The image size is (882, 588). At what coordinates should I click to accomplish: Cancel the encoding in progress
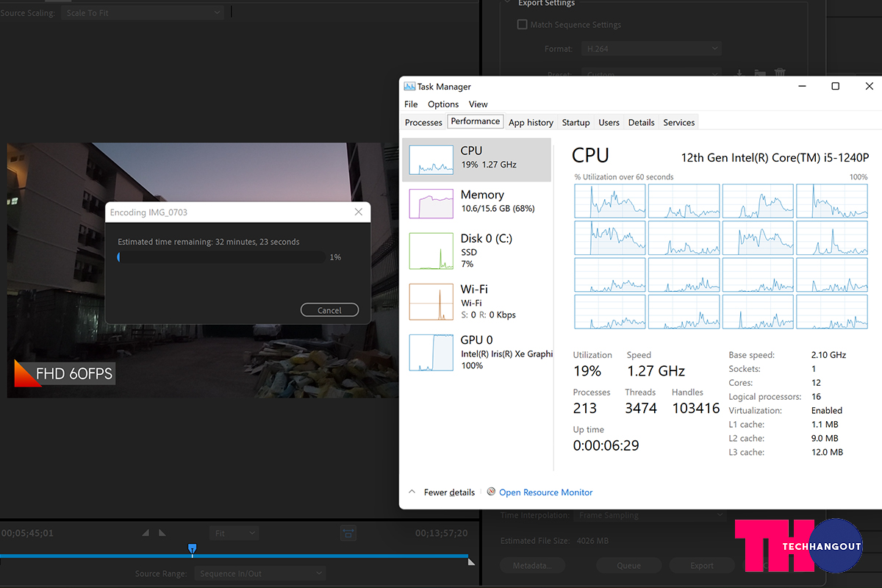(x=329, y=310)
